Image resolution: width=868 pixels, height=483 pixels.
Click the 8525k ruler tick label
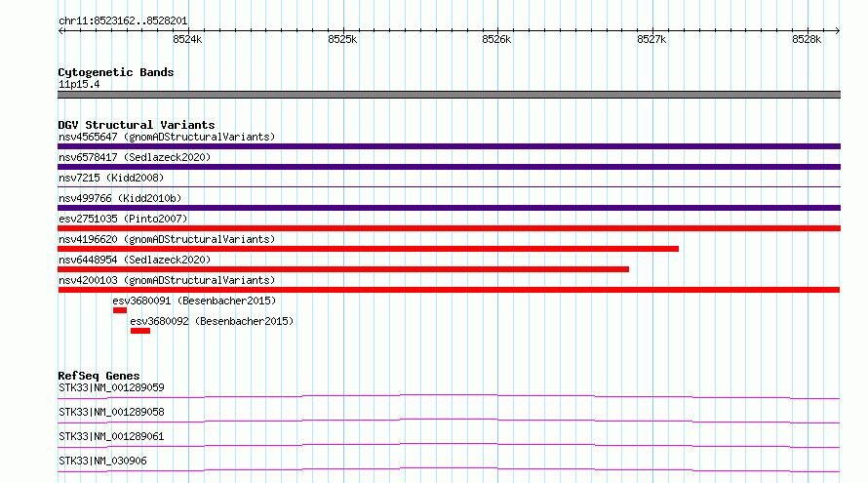tap(342, 39)
